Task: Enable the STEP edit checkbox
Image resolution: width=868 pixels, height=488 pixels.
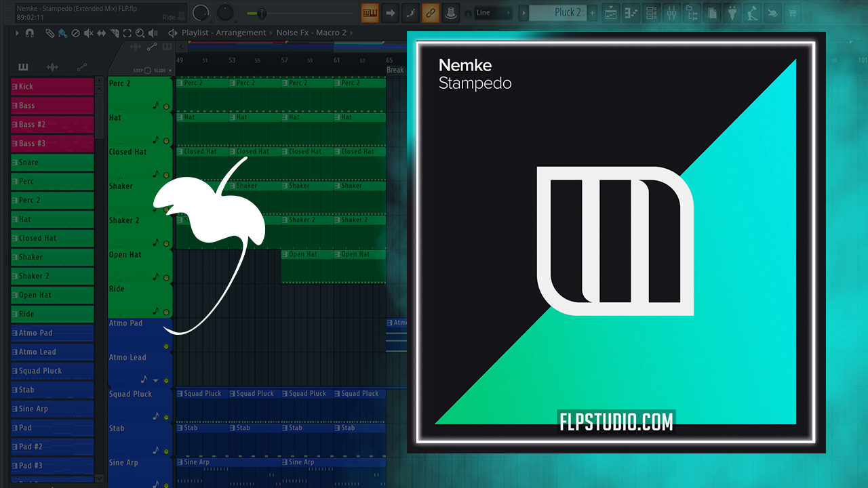Action: pos(147,70)
